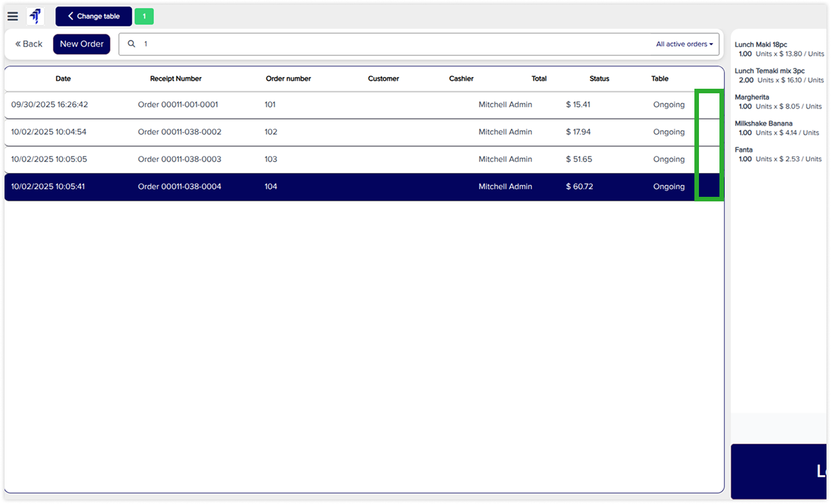Image resolution: width=831 pixels, height=504 pixels.
Task: Click the blue app logo icon
Action: [x=35, y=16]
